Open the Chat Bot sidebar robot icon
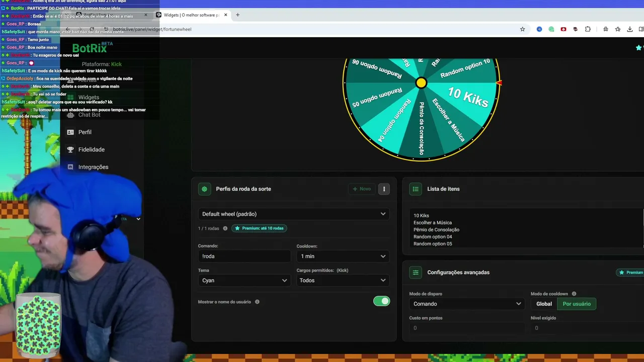Screen dimensions: 644x362 click(70, 115)
